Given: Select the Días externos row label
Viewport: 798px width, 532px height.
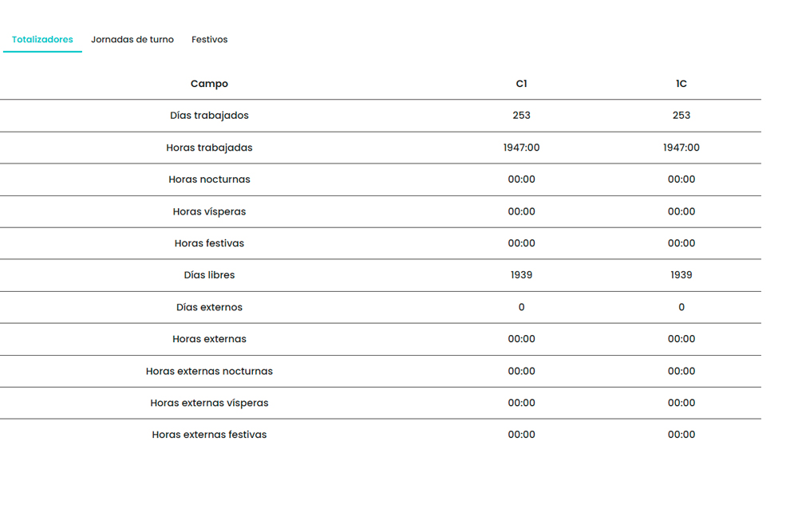Looking at the screenshot, I should click(x=209, y=307).
